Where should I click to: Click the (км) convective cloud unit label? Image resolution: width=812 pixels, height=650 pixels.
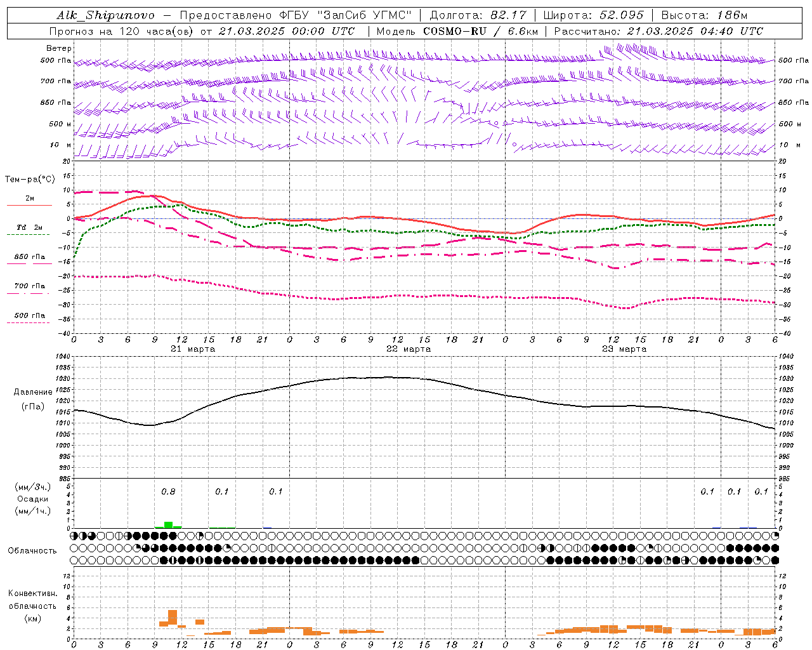pyautogui.click(x=33, y=618)
